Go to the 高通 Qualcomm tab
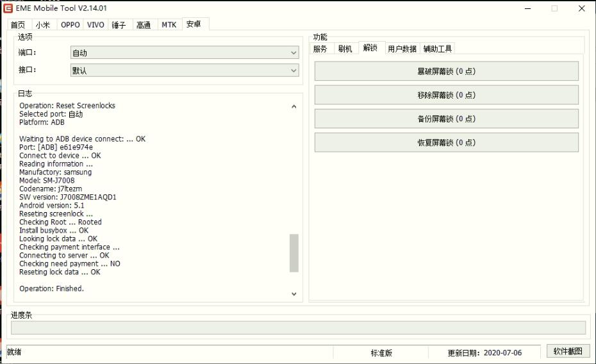 [144, 25]
